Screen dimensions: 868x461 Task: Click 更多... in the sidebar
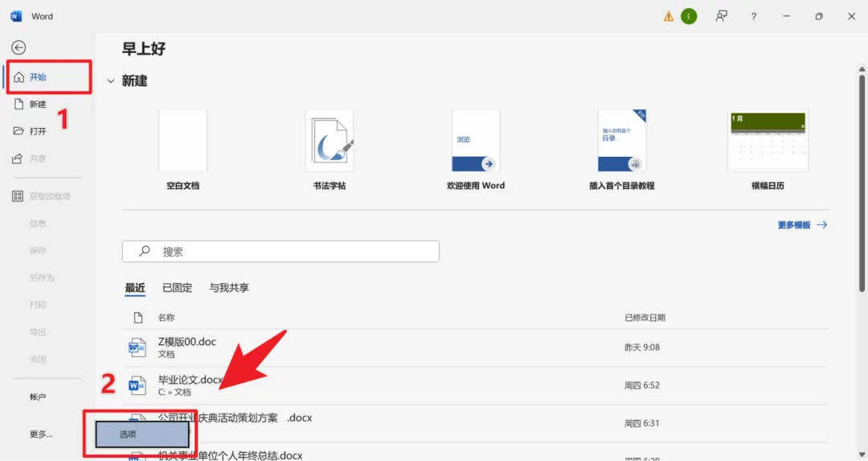coord(41,434)
